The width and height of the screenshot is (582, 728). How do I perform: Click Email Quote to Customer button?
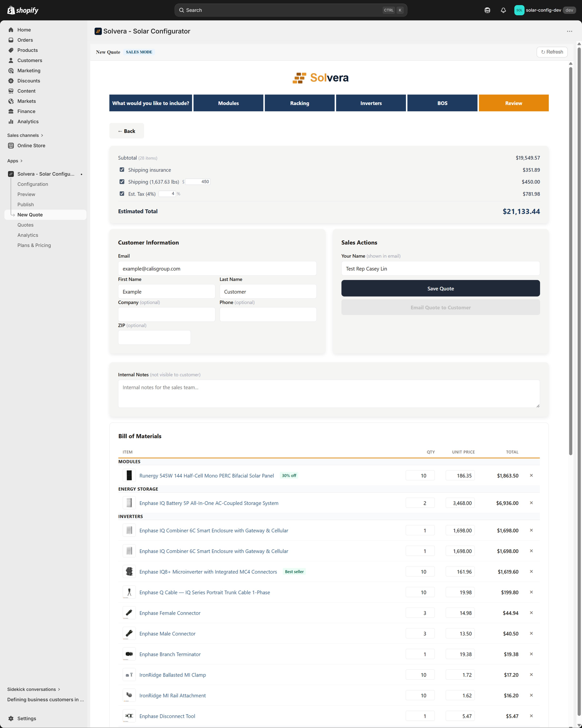[x=441, y=308]
